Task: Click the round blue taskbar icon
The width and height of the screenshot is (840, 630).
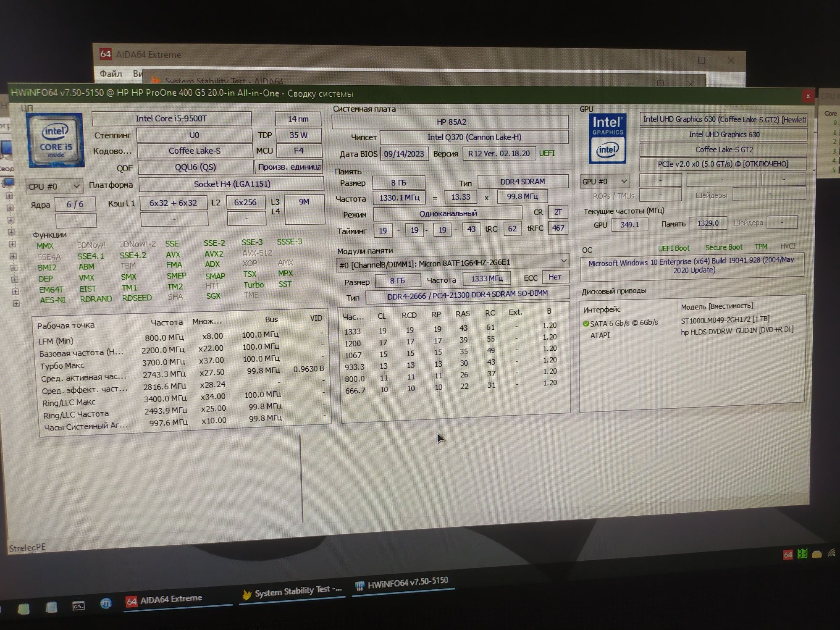Action: pyautogui.click(x=106, y=604)
